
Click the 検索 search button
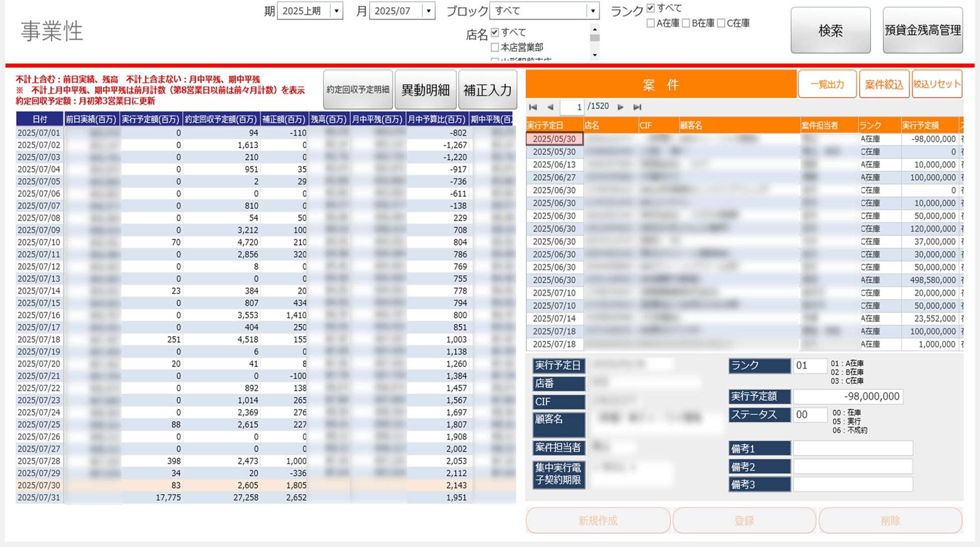[x=830, y=30]
